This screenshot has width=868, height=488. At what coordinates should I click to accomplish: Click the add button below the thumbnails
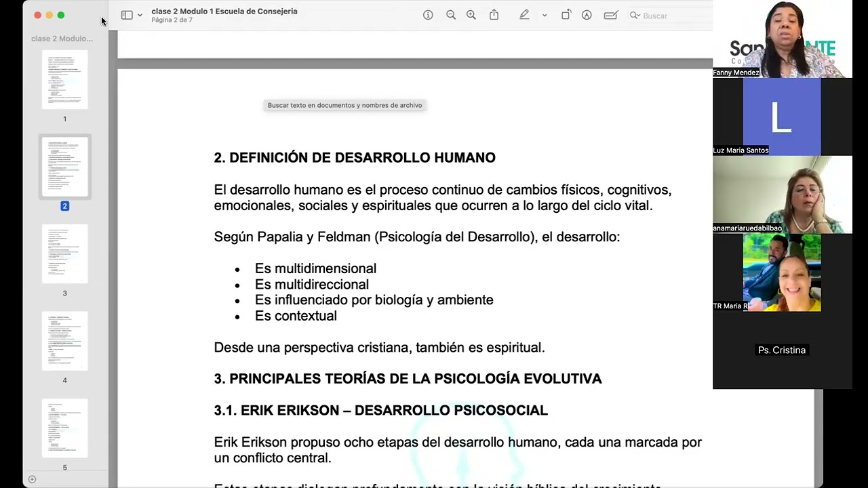click(x=32, y=479)
